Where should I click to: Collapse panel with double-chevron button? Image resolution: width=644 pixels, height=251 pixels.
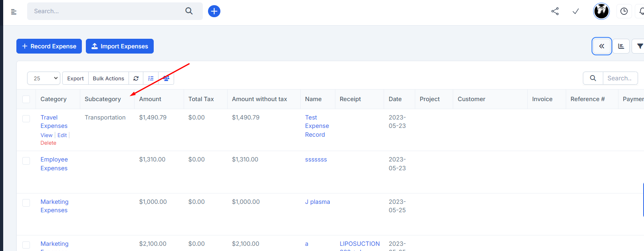(x=602, y=46)
